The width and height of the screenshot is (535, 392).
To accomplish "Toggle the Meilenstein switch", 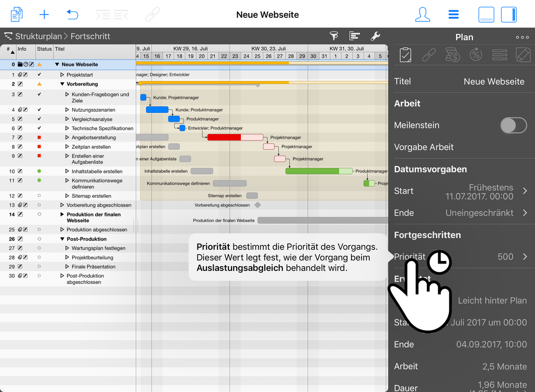I will coord(513,125).
